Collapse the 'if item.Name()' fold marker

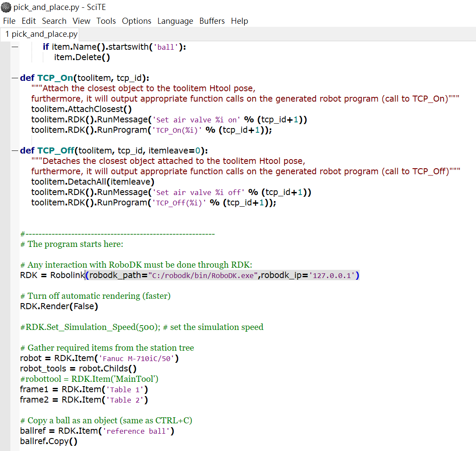15,47
